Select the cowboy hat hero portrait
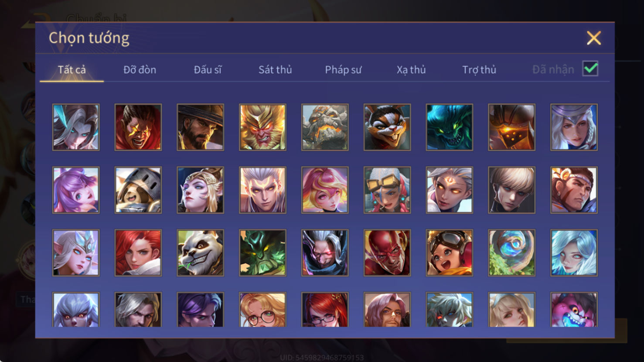644x362 pixels. pos(200,127)
